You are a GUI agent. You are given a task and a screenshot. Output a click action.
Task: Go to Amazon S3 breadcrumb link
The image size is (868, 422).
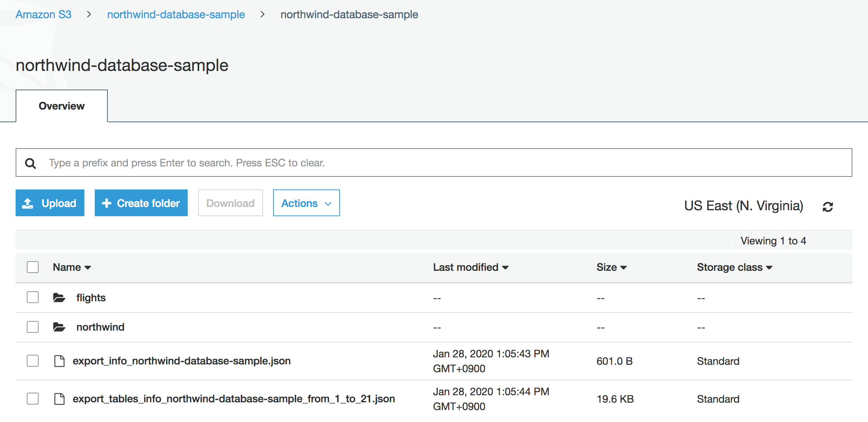[43, 14]
